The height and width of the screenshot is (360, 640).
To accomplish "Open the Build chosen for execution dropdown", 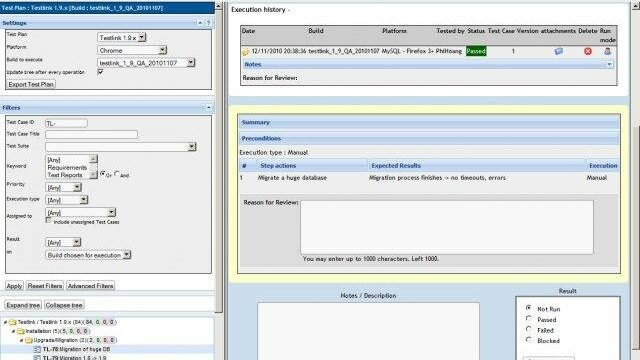I will [88, 255].
